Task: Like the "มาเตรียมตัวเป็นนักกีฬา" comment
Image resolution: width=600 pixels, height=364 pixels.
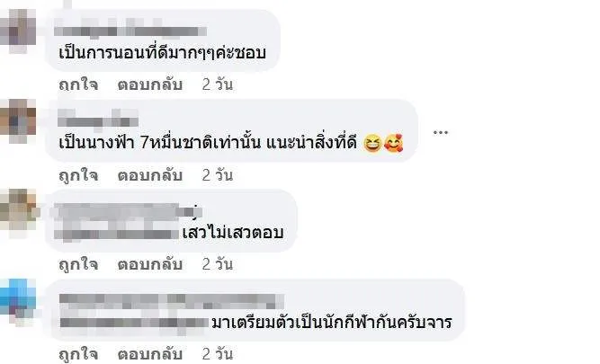Action: pos(78,354)
